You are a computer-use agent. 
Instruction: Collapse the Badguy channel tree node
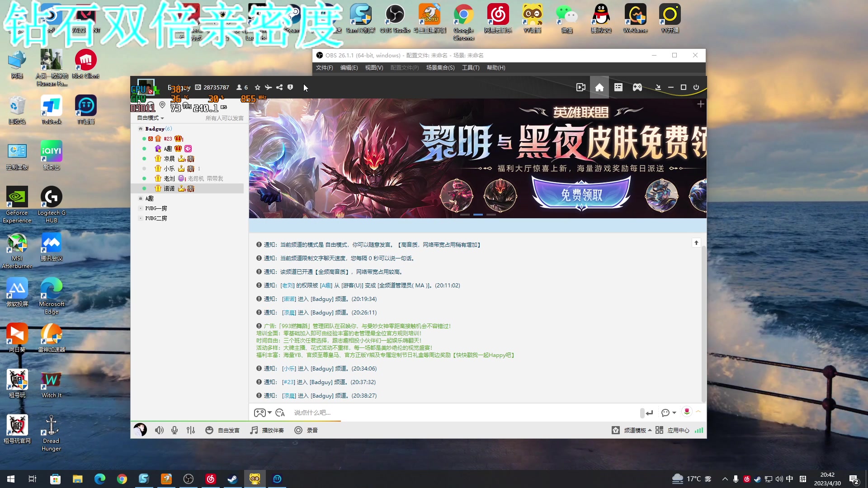141,129
